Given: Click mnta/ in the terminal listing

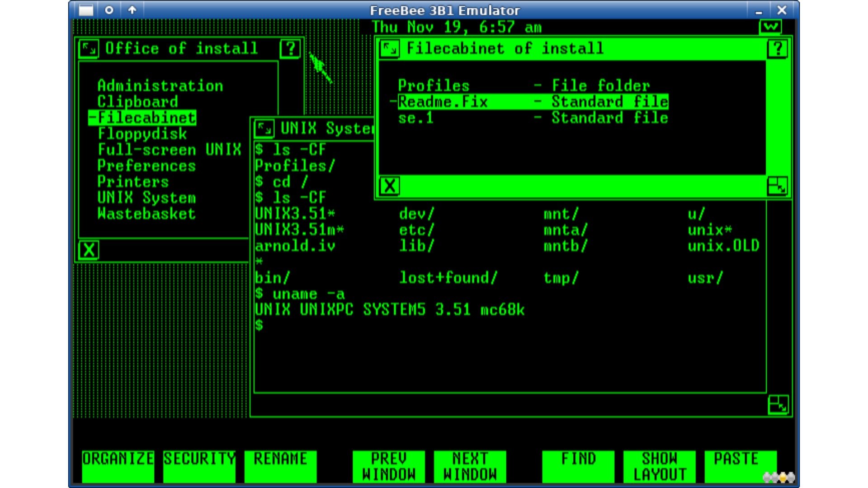Looking at the screenshot, I should click(565, 230).
